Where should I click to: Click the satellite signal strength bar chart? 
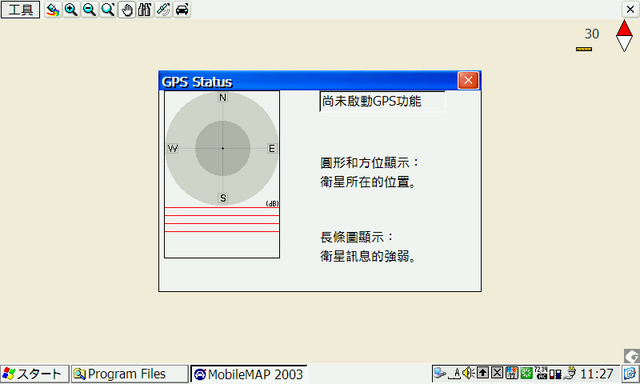click(x=222, y=232)
